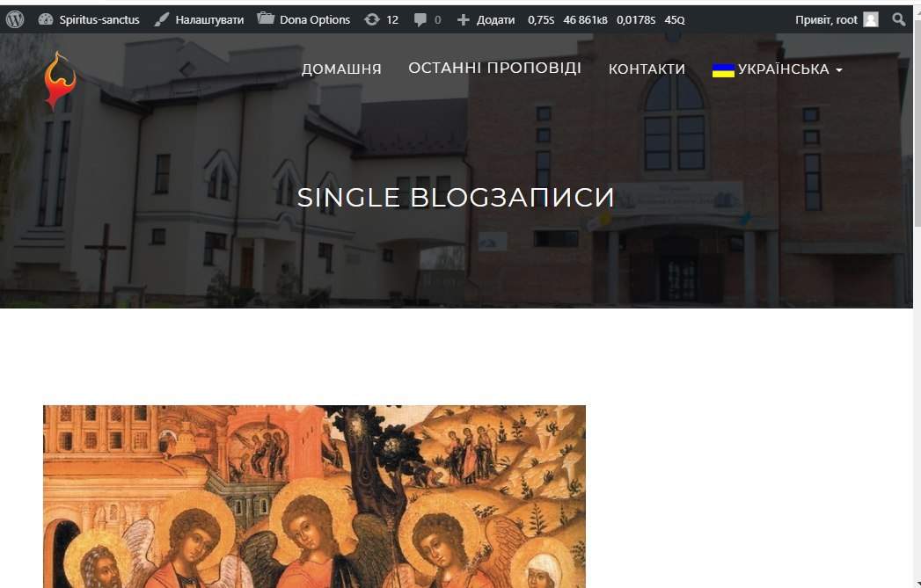Click the Ukrainian flag icon
The image size is (921, 588).
pos(723,69)
